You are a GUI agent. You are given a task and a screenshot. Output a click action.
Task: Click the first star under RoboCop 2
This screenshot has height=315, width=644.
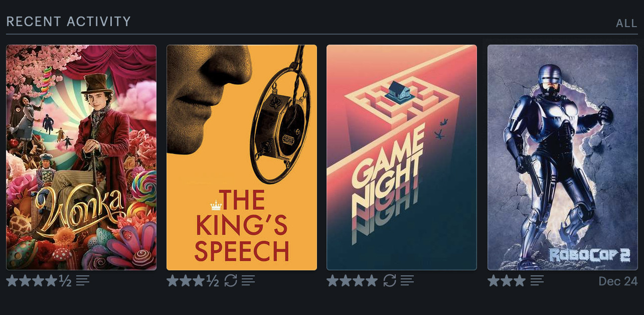[x=494, y=281]
